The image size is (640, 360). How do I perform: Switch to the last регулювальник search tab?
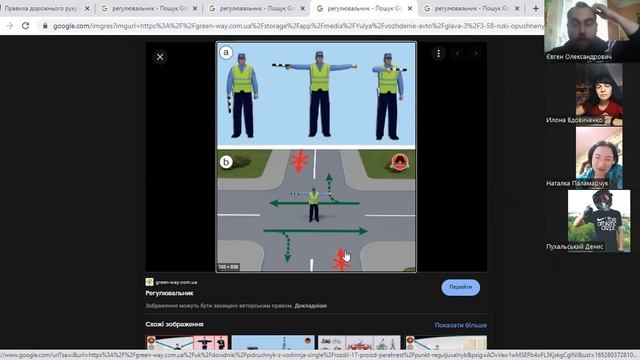click(x=471, y=8)
